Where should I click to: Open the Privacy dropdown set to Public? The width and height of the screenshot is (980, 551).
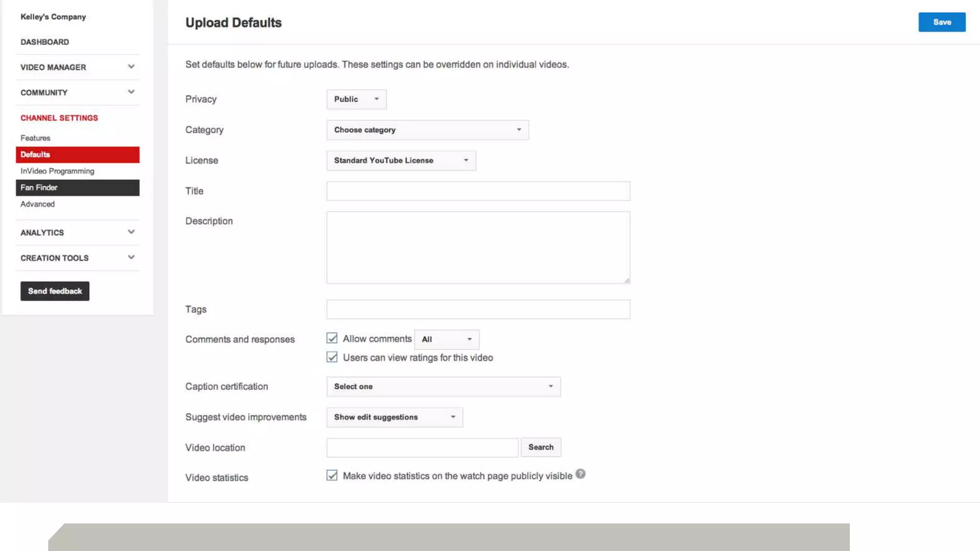point(356,99)
